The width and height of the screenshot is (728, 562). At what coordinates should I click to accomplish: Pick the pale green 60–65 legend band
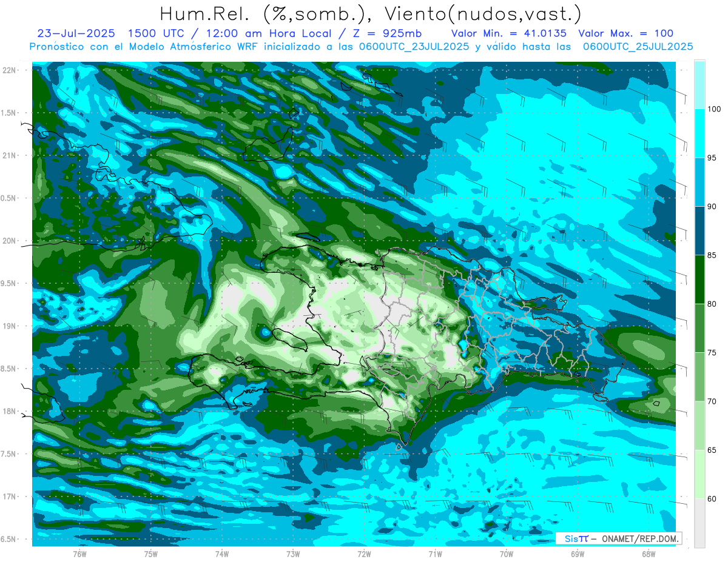tap(699, 474)
